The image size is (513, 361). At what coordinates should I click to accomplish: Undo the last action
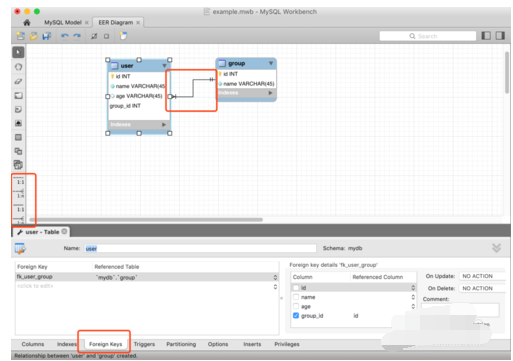coord(65,36)
